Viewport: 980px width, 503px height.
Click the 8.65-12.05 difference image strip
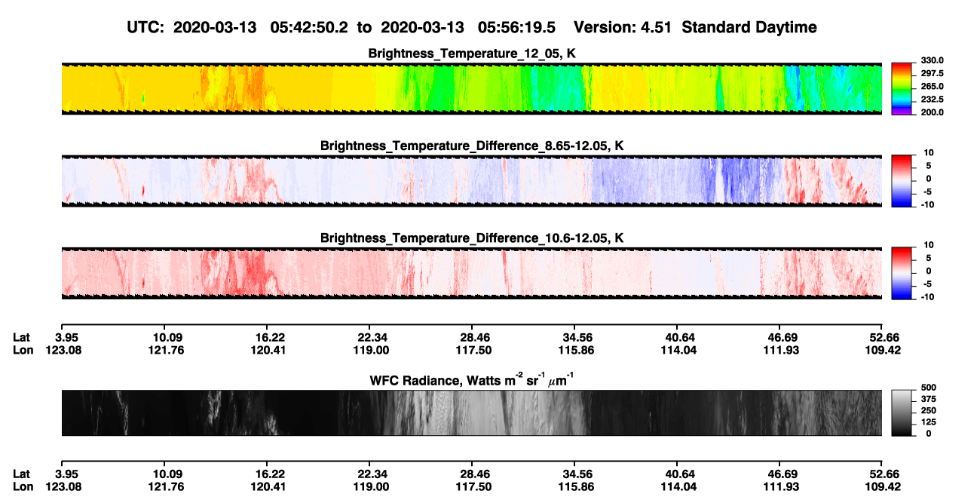[x=472, y=181]
